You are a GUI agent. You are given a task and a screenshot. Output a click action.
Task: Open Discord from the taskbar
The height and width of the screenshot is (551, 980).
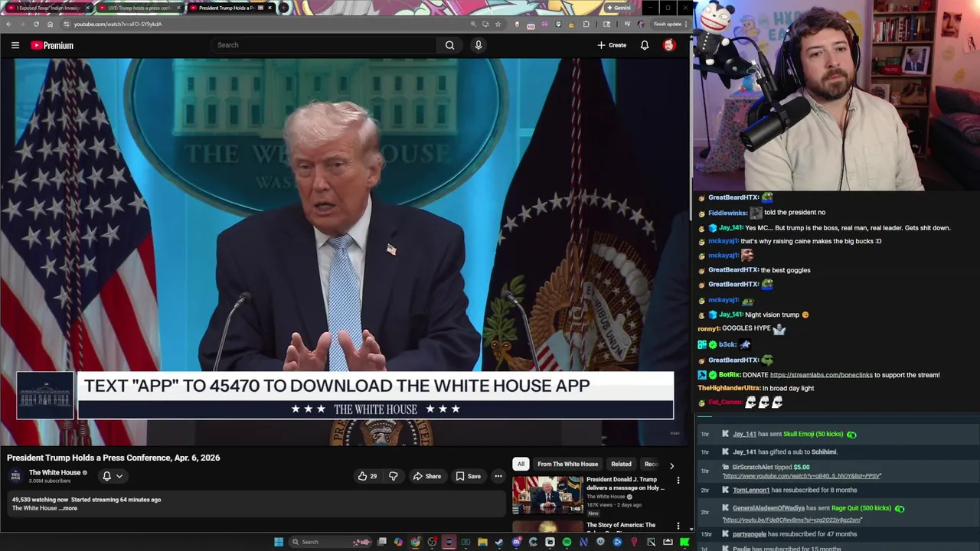click(517, 542)
